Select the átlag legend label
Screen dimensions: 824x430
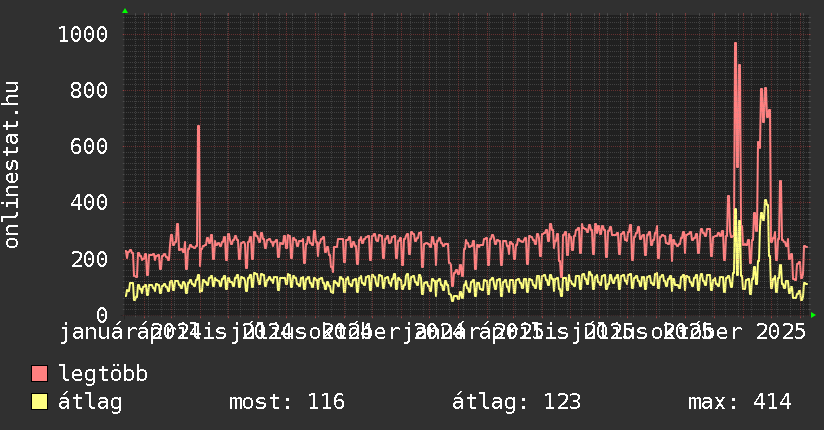click(x=90, y=403)
